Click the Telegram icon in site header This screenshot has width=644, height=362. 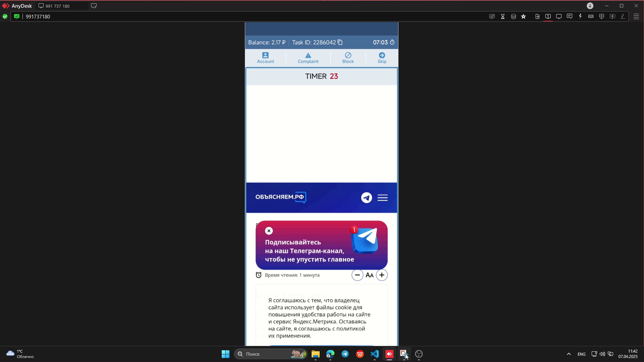pos(366,198)
